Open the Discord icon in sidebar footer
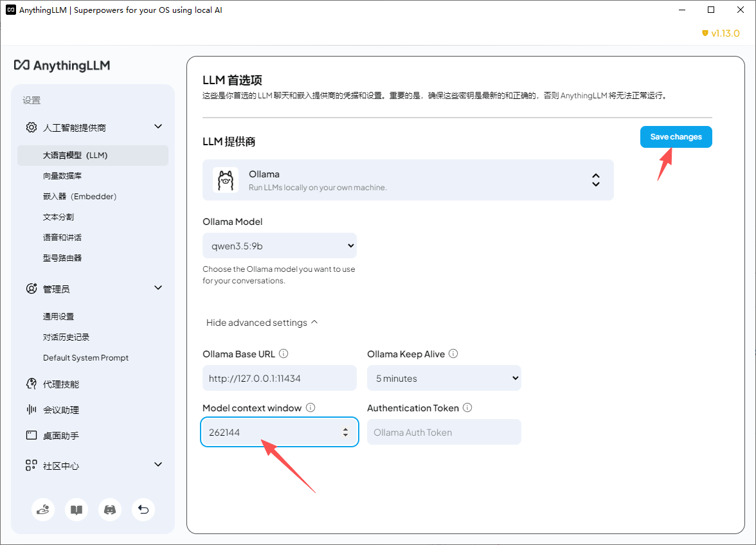The width and height of the screenshot is (756, 545). tap(110, 510)
